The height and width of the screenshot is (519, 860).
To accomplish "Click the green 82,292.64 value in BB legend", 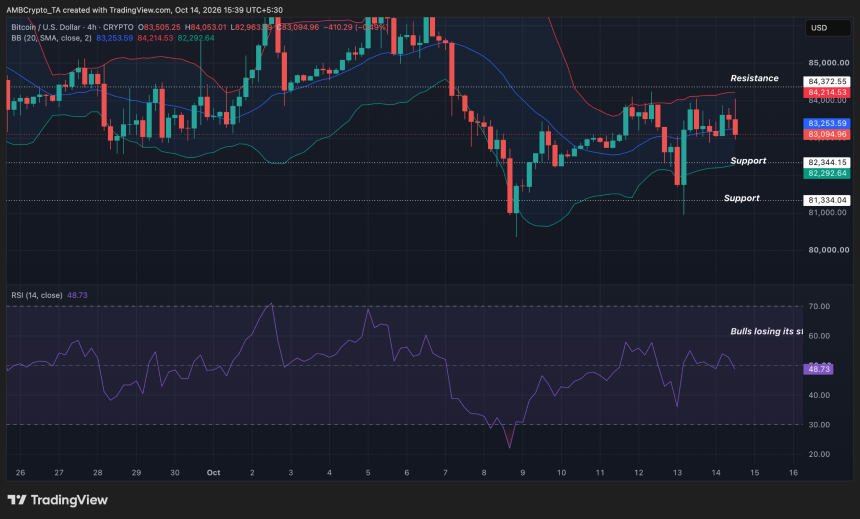I will pos(196,38).
